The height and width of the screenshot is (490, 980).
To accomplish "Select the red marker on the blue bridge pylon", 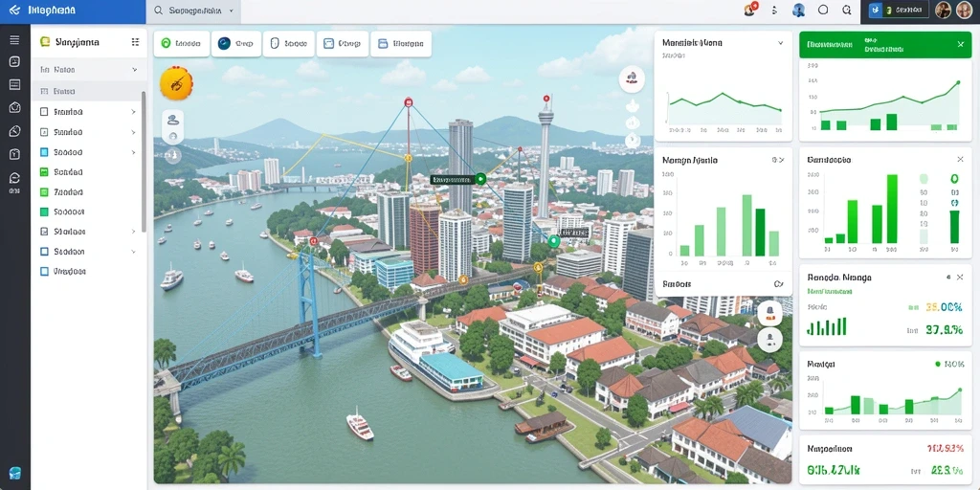I will click(x=314, y=241).
